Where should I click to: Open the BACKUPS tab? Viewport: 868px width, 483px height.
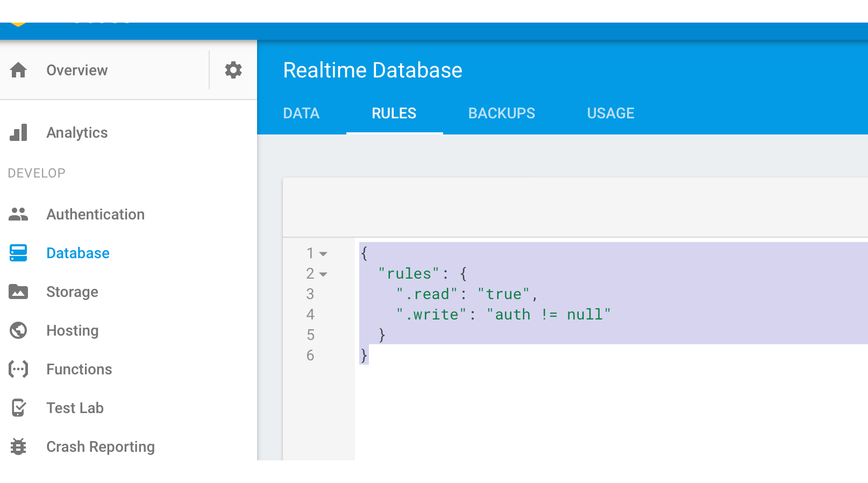[502, 113]
